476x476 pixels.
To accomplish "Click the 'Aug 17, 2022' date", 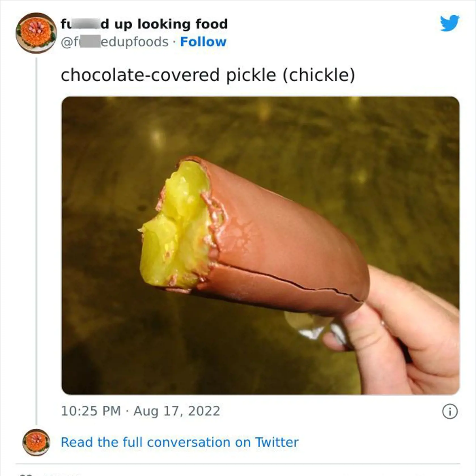I will pos(177,411).
